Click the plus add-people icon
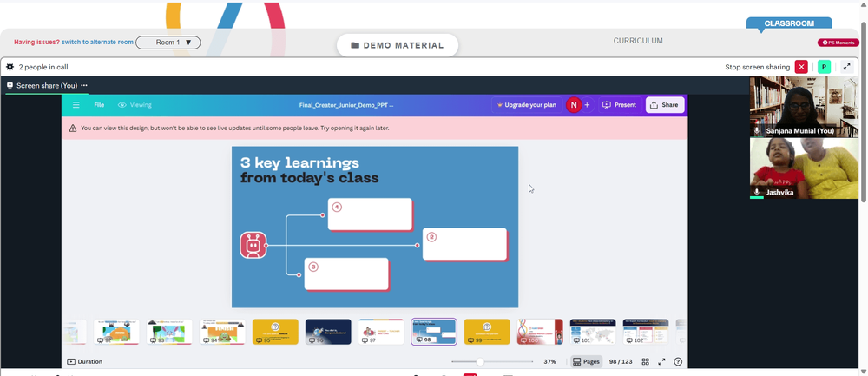Screen dimensions: 868x376 click(588, 105)
